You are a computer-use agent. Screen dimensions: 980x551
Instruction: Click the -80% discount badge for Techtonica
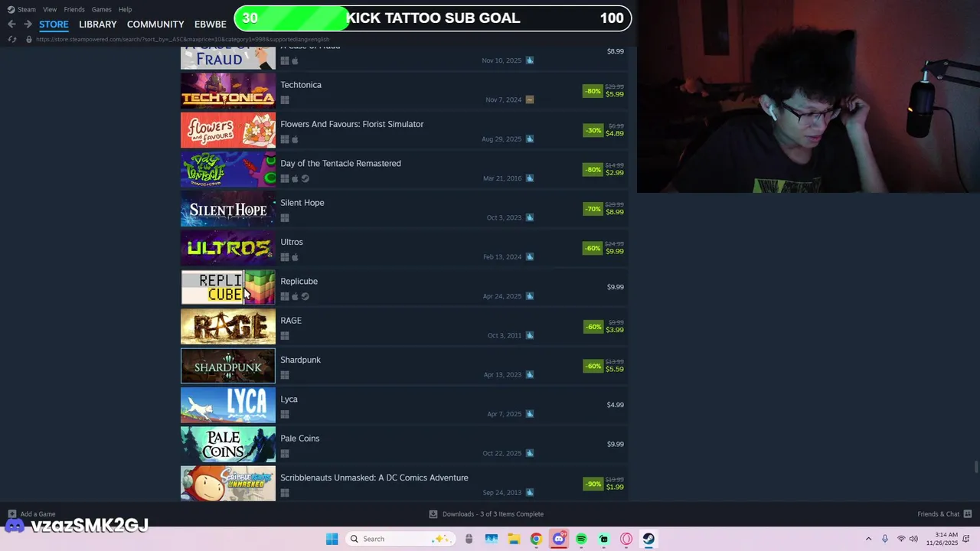[593, 91]
